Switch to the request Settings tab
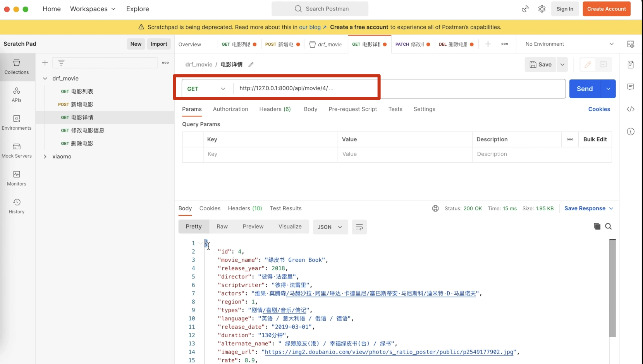Image resolution: width=643 pixels, height=364 pixels. point(424,109)
